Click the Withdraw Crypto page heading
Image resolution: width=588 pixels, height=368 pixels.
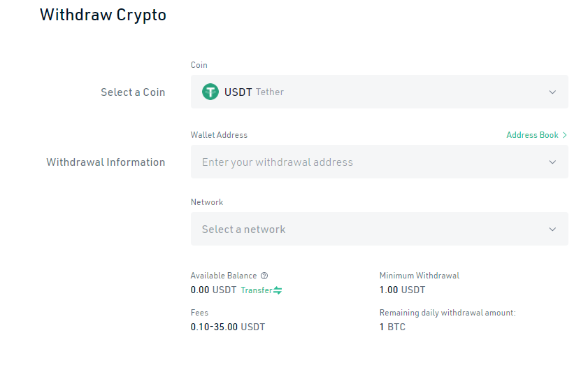(x=103, y=15)
